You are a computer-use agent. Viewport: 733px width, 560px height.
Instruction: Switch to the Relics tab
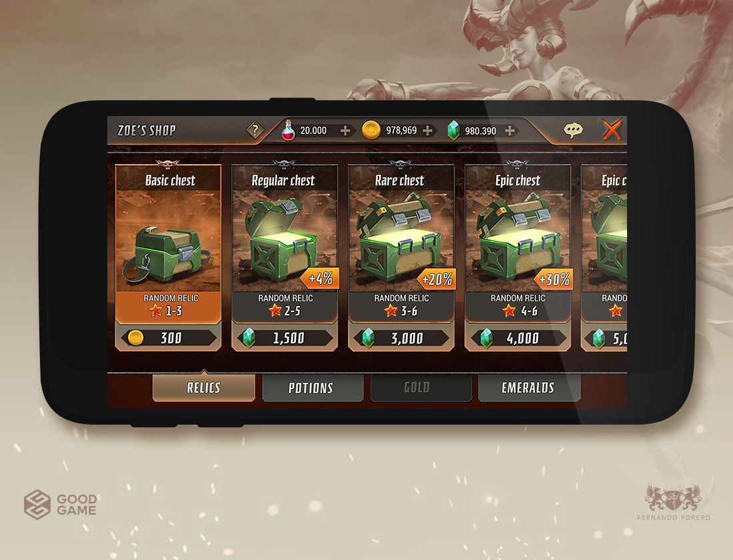point(204,388)
